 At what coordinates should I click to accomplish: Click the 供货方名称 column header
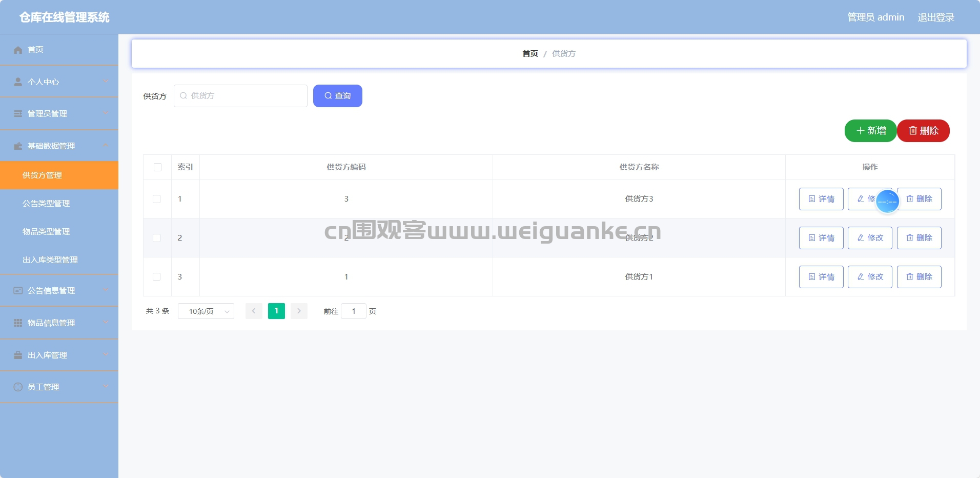pos(639,167)
